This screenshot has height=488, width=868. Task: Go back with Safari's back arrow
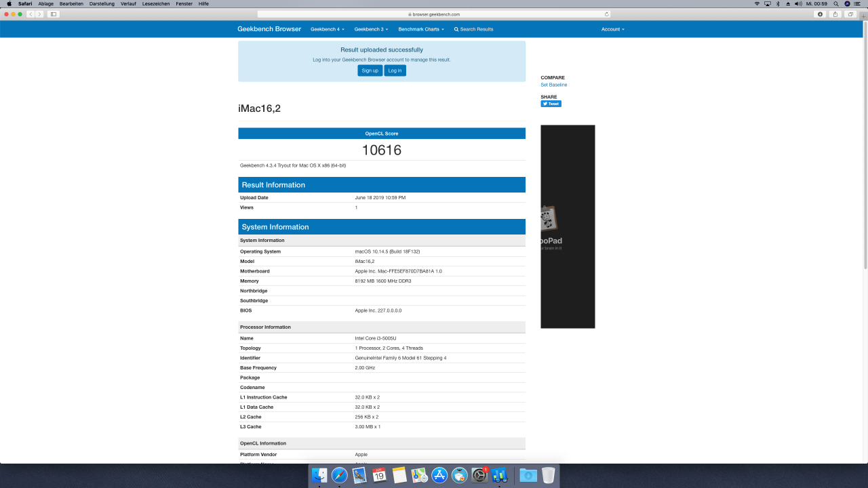click(x=31, y=14)
